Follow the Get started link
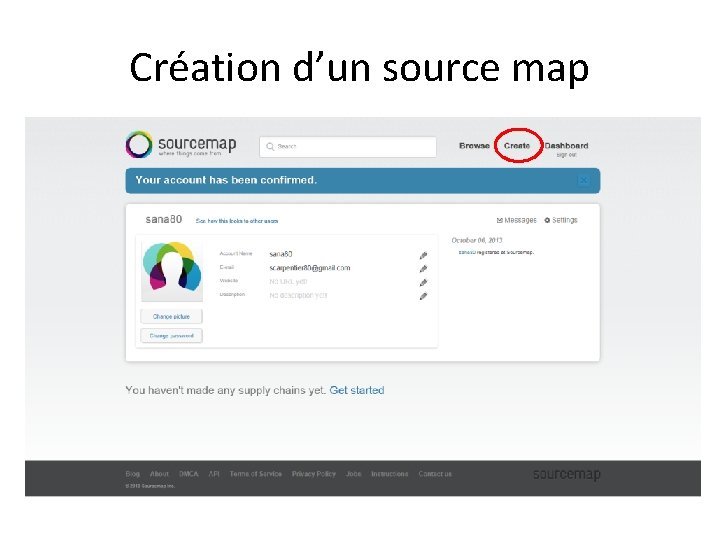 [x=357, y=390]
